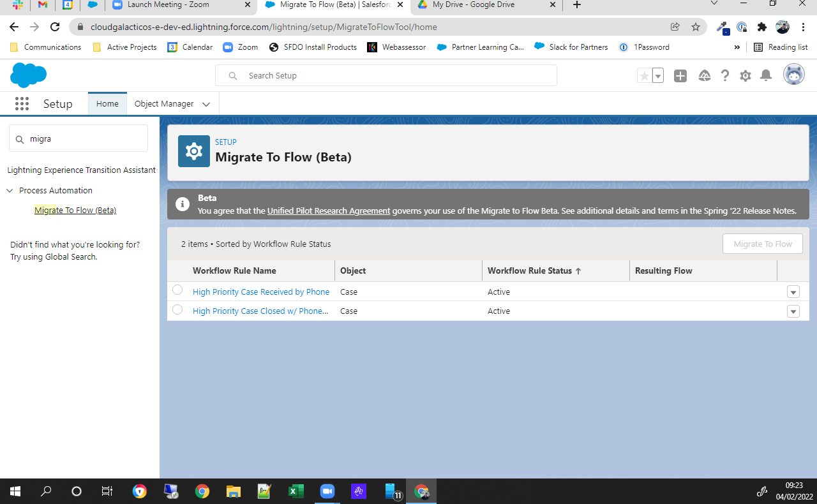Show Salesforce notifications bell
Viewport: 817px width, 504px height.
pyautogui.click(x=767, y=76)
